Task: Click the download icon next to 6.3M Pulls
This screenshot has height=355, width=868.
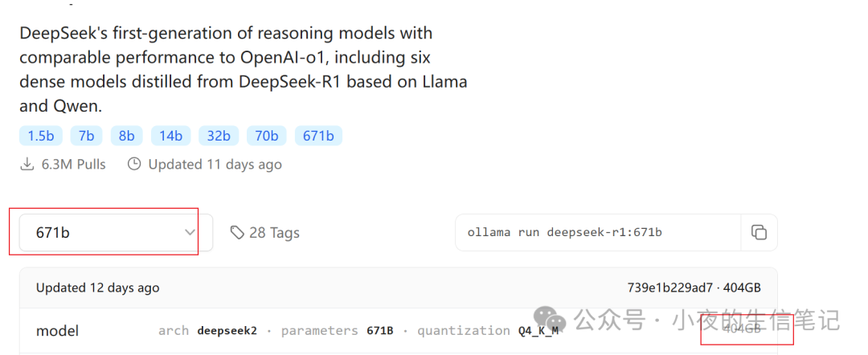Action: pos(27,164)
